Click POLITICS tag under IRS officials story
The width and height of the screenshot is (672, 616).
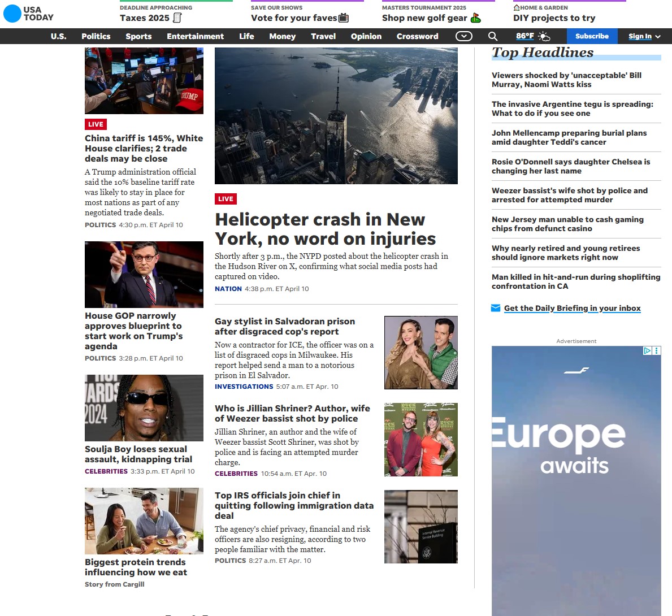coord(230,561)
